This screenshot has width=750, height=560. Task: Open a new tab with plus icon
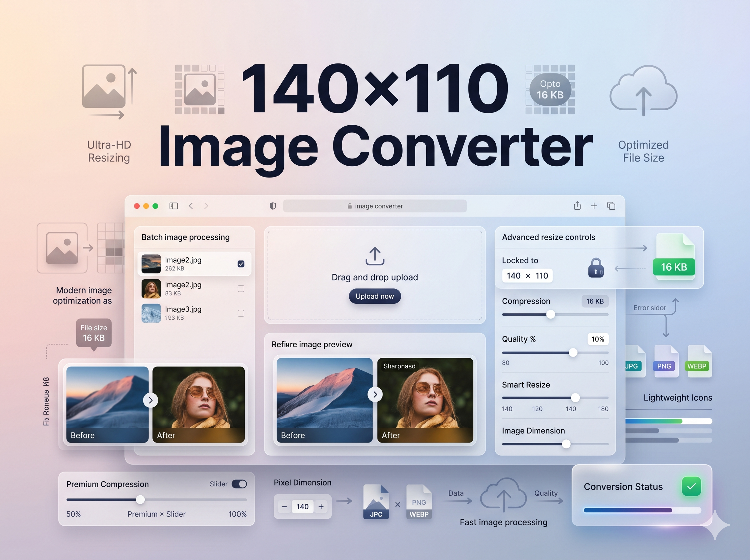point(594,206)
